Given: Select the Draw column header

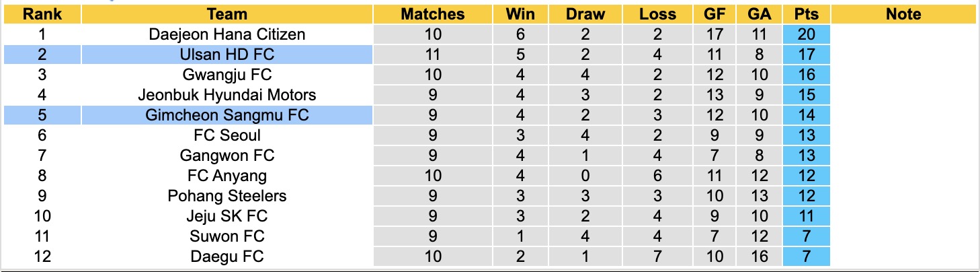Looking at the screenshot, I should (585, 14).
